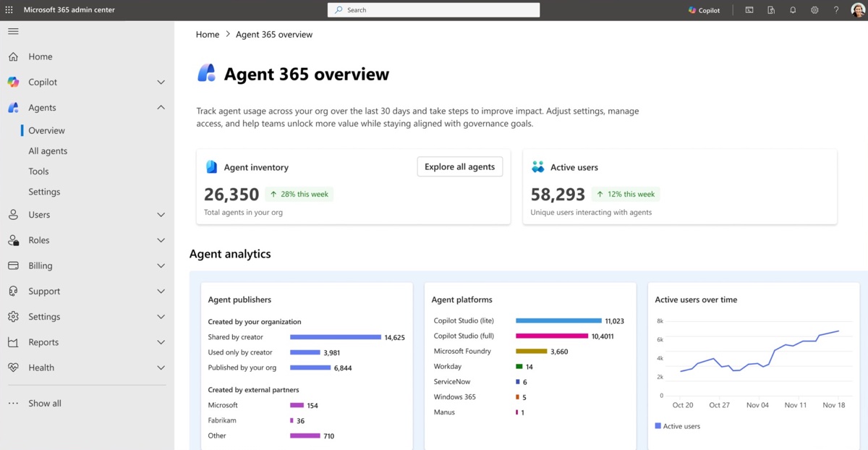Click the Search field at the top

coord(434,9)
